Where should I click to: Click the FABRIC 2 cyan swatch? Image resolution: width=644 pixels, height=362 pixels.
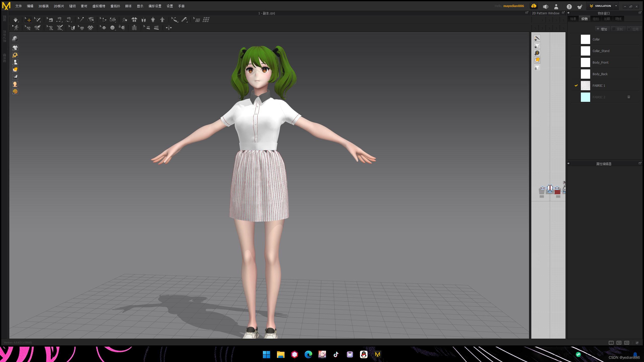(x=585, y=97)
